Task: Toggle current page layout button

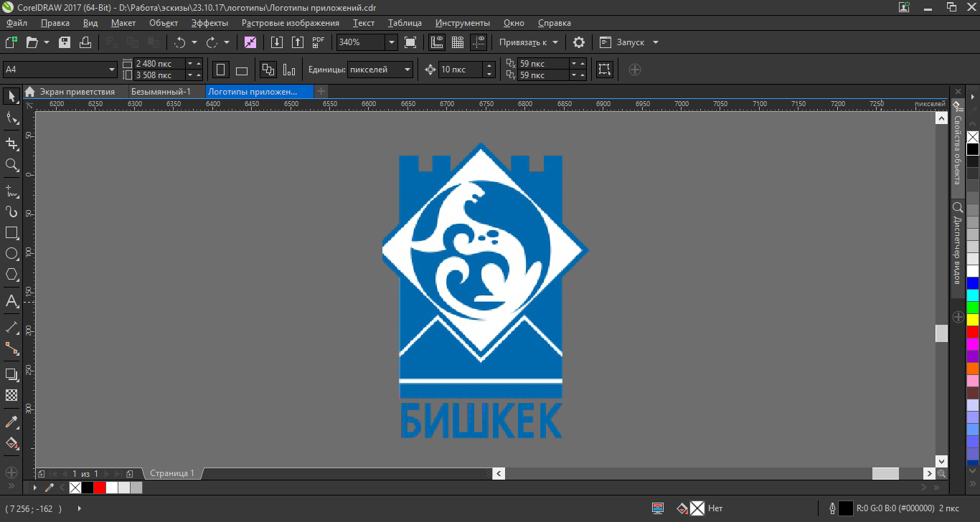Action: coord(289,70)
